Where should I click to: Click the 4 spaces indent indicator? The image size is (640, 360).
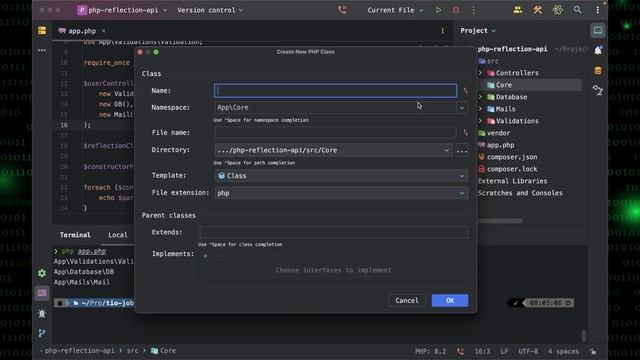coord(563,351)
